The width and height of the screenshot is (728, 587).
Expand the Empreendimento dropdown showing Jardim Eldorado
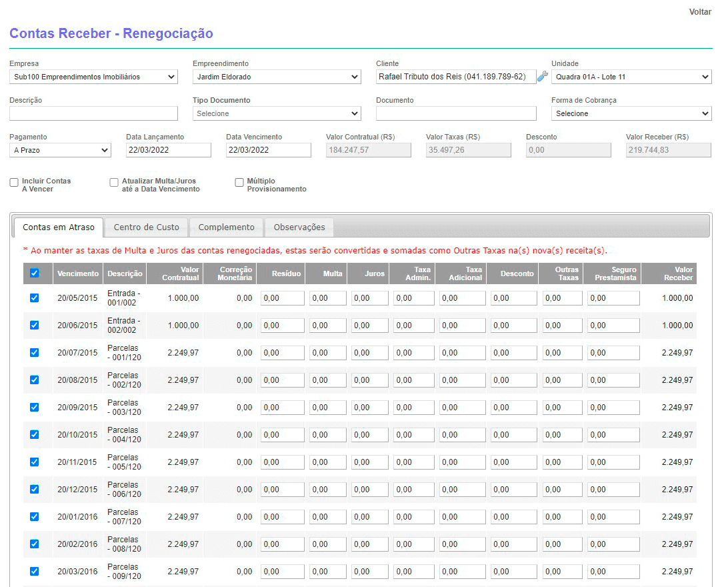[x=277, y=77]
